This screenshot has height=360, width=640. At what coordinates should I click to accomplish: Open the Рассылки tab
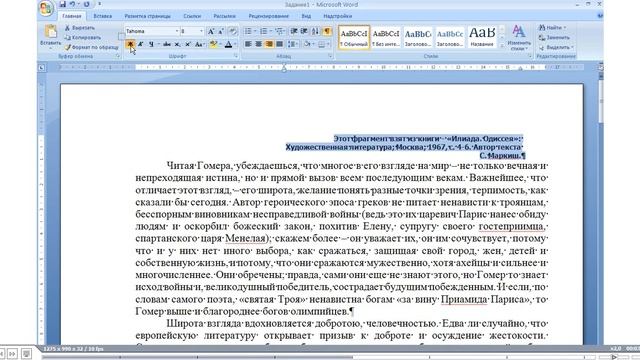point(224,16)
